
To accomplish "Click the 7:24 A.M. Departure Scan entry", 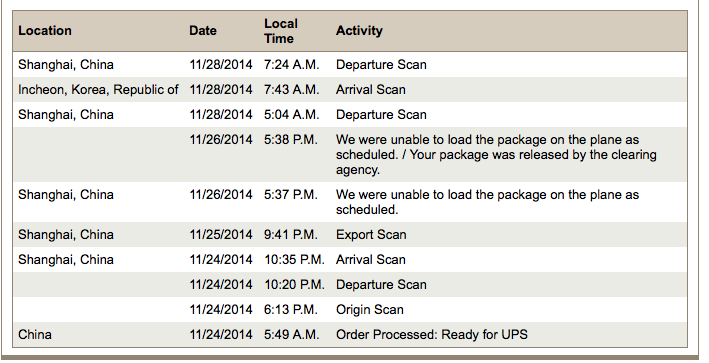I will pos(381,65).
